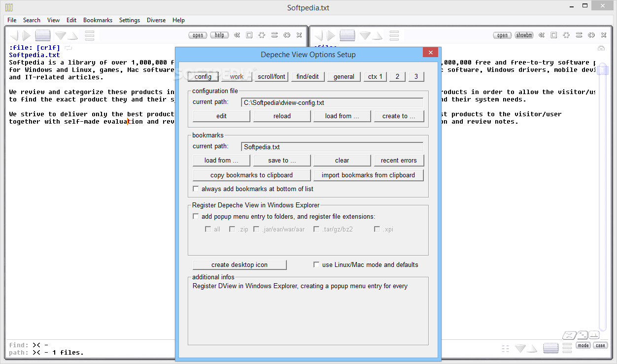The width and height of the screenshot is (617, 364).
Task: Open the Search menu
Action: coord(32,20)
